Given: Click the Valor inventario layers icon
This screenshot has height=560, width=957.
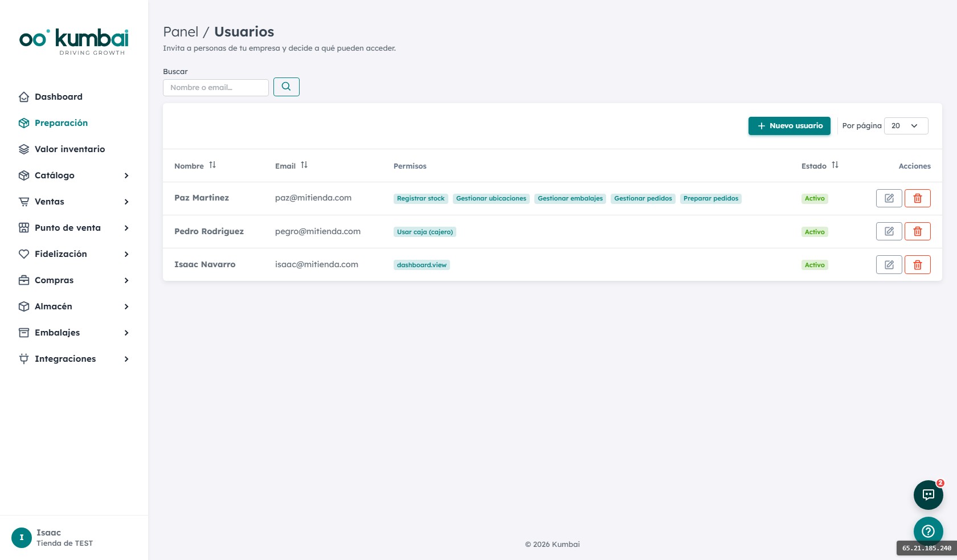Looking at the screenshot, I should pyautogui.click(x=24, y=149).
